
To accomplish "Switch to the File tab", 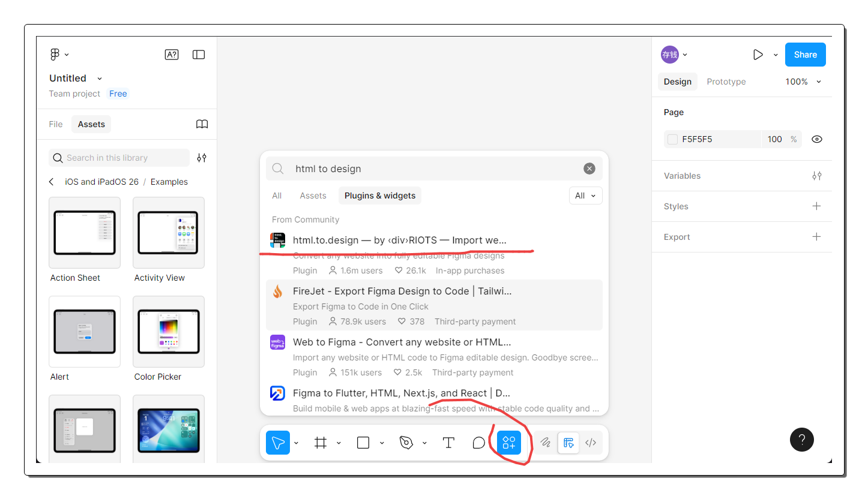I will click(56, 124).
